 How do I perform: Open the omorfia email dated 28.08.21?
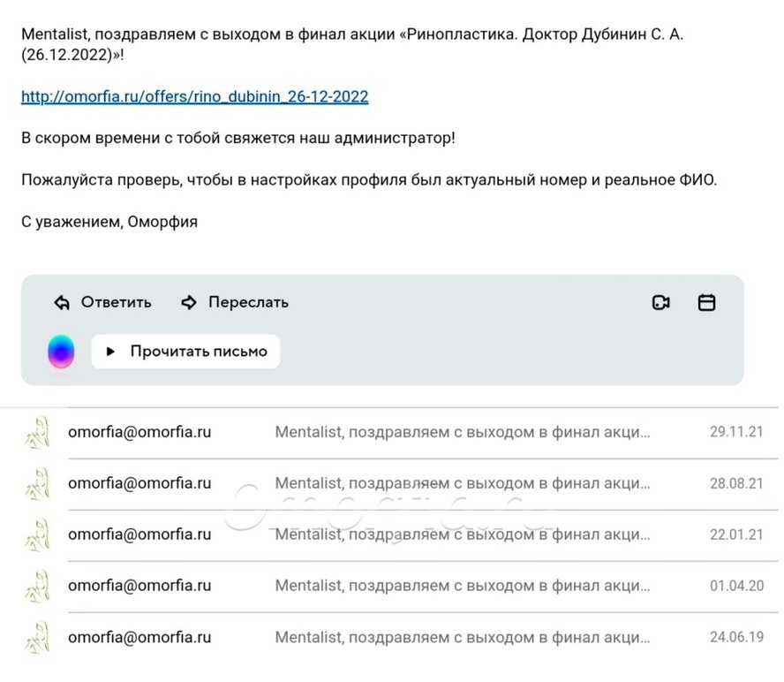392,484
